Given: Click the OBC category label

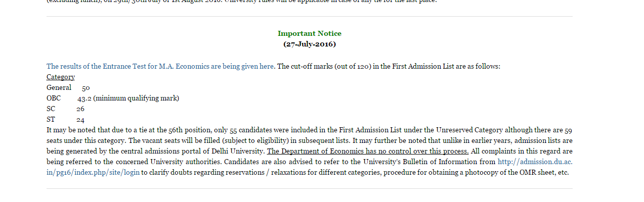Looking at the screenshot, I should click(x=54, y=98).
